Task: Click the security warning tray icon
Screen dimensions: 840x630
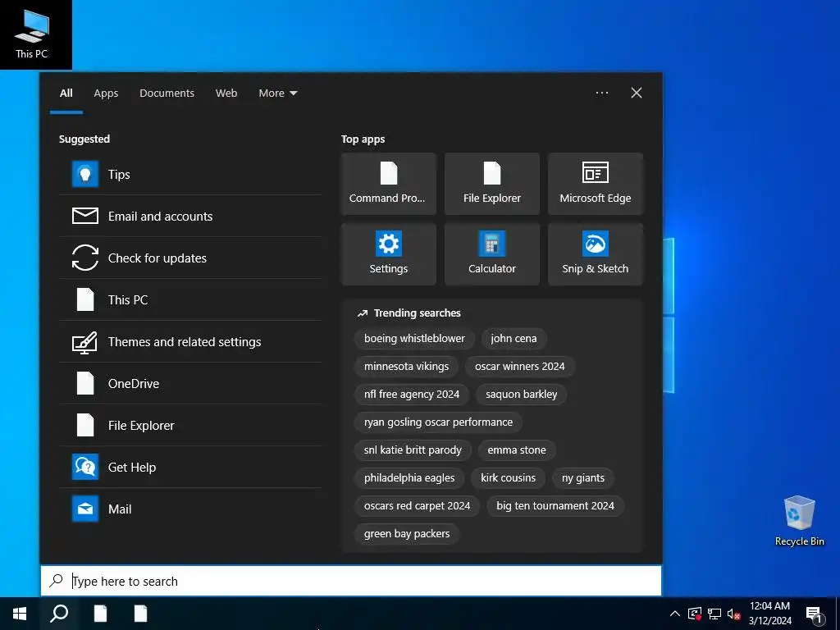Action: pos(694,614)
